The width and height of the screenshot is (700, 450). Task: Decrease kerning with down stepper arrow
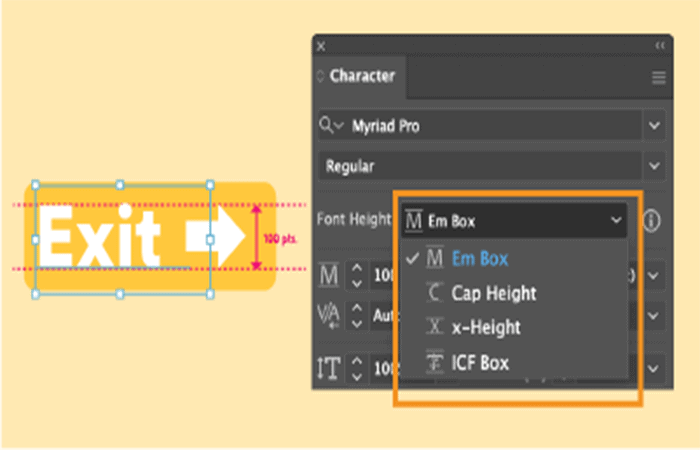click(357, 324)
